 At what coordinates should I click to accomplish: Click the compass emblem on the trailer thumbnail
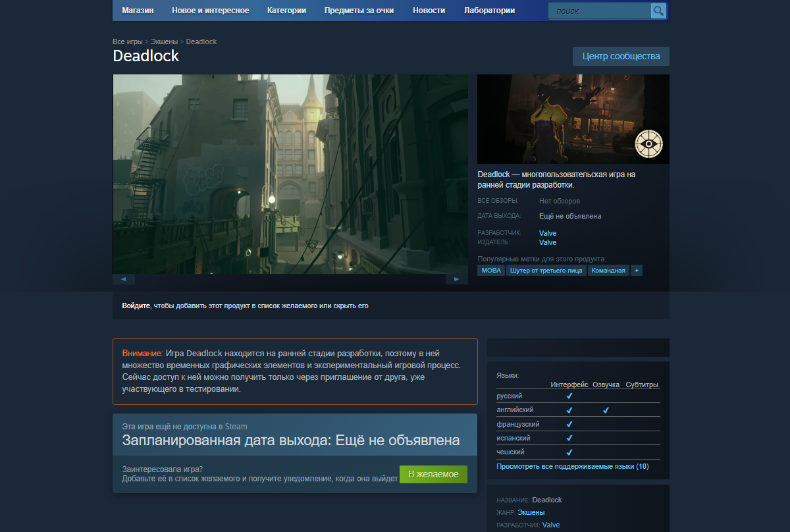coord(649,143)
